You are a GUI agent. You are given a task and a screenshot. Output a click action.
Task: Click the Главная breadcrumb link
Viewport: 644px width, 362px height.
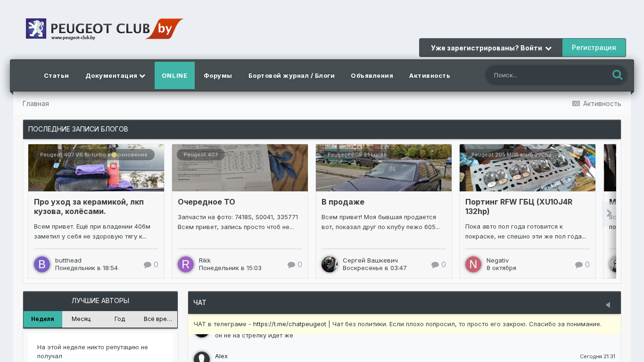tap(36, 104)
